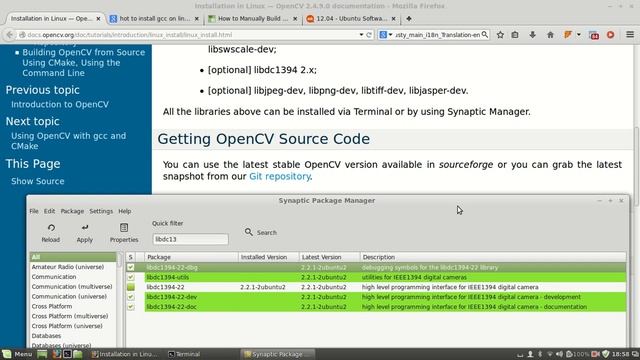
Task: Open Firefox downloads arrow icon
Action: click(532, 35)
